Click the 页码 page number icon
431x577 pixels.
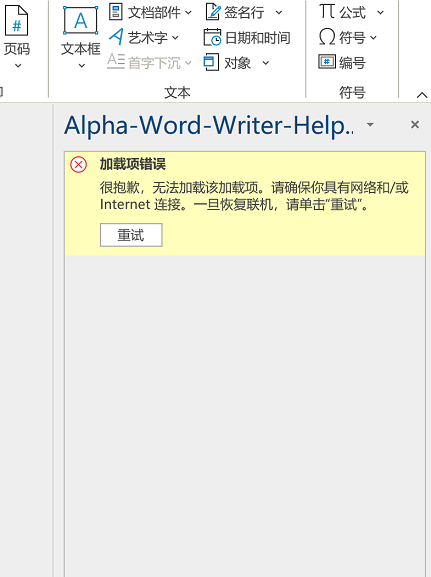16,21
